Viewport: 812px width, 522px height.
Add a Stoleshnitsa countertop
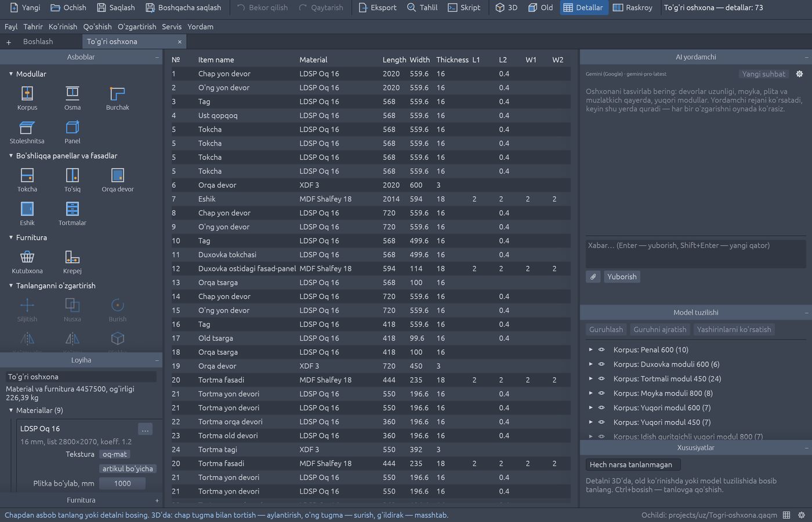pos(27,132)
